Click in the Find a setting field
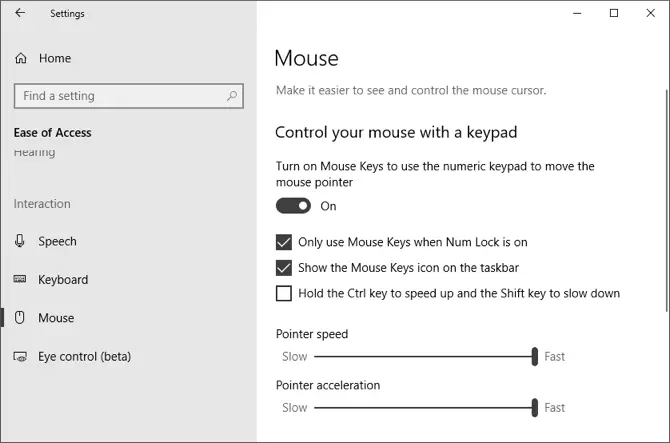 click(x=129, y=96)
